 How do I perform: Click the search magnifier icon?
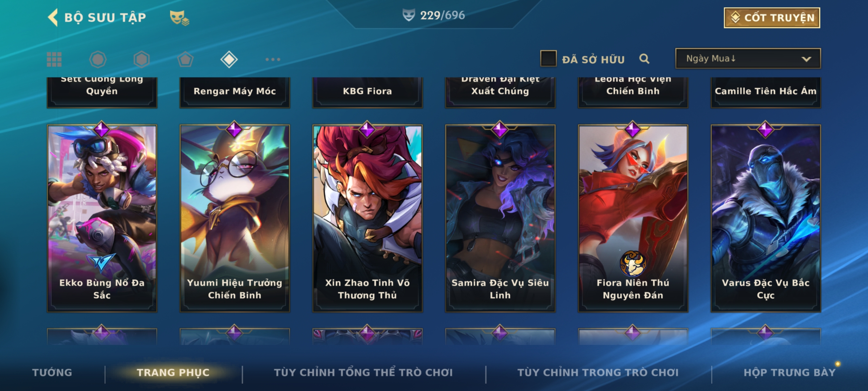(644, 59)
